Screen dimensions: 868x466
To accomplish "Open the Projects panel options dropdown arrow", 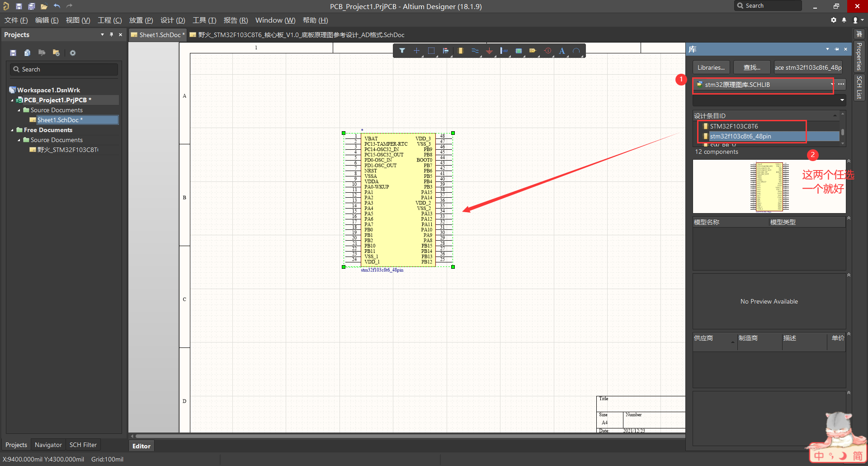I will click(102, 34).
